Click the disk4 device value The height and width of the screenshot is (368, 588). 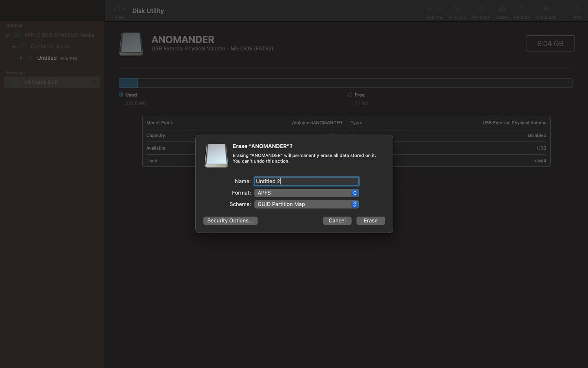[x=540, y=161]
